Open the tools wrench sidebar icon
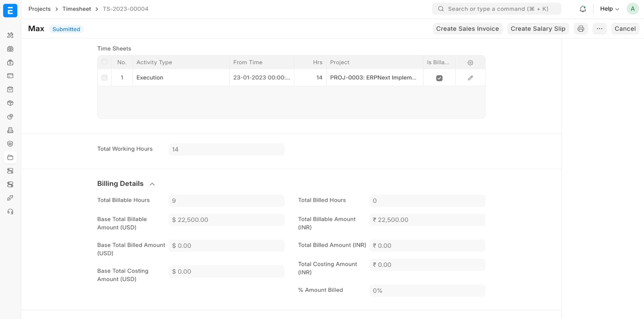 click(x=10, y=36)
